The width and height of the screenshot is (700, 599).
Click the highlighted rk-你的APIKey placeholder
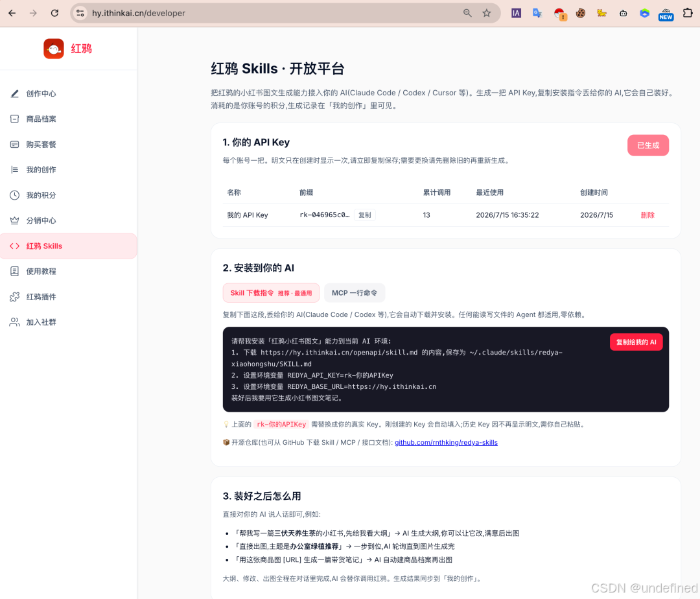coord(281,424)
